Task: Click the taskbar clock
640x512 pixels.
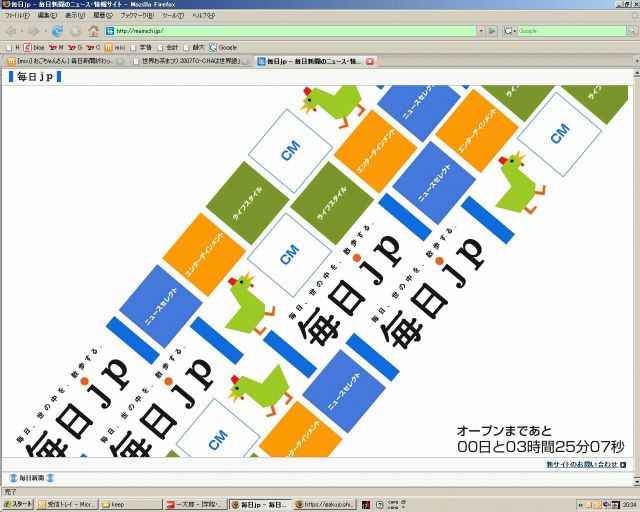Action: (x=629, y=505)
